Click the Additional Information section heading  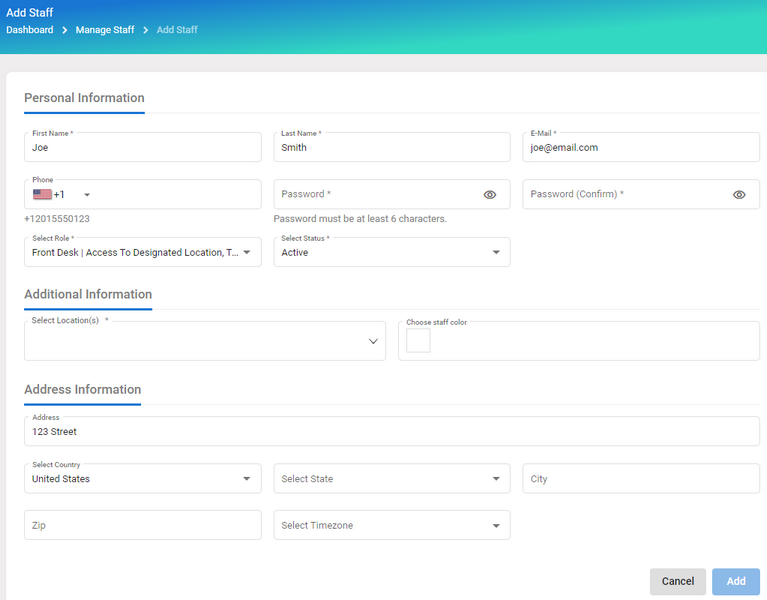pos(88,294)
